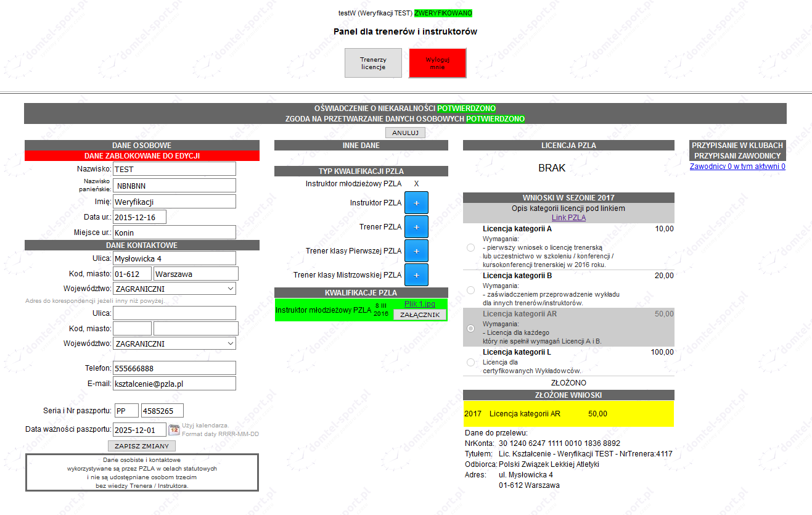This screenshot has height=515, width=812.
Task: Click the first POTWIERDZONO label for niekaralności
Action: click(466, 109)
